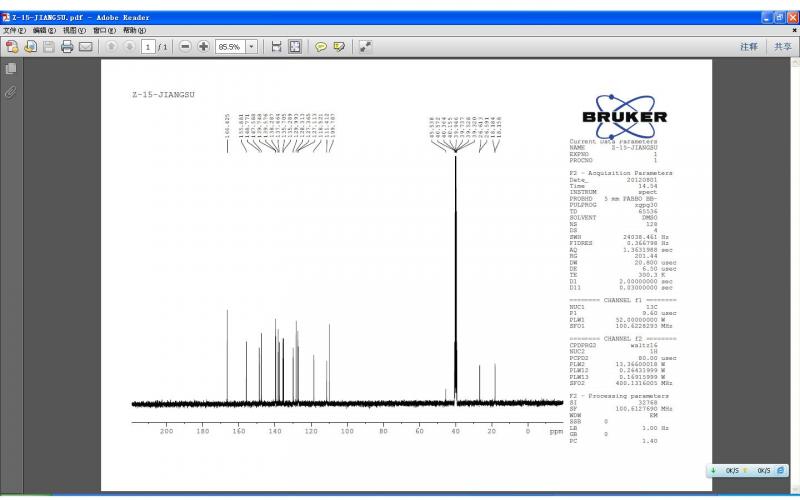Click the Create PDF online icon
This screenshot has height=500, width=800.
click(x=12, y=47)
